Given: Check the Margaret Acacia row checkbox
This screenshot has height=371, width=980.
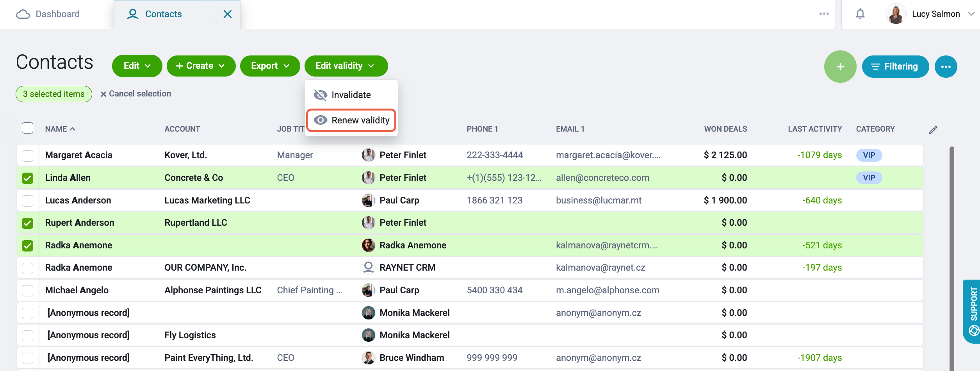Looking at the screenshot, I should 28,155.
